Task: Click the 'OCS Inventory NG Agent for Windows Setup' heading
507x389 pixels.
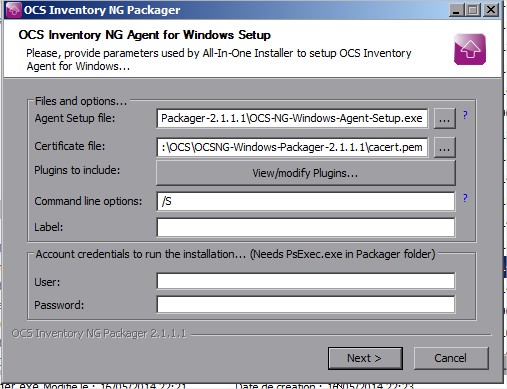Action: point(144,35)
